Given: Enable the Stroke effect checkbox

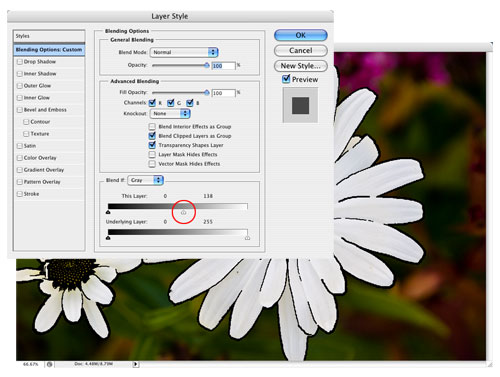Looking at the screenshot, I should pyautogui.click(x=20, y=194).
